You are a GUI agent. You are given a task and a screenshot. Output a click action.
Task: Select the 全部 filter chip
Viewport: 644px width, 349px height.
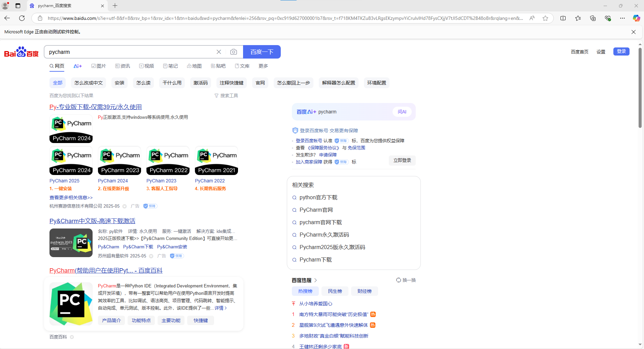[58, 83]
